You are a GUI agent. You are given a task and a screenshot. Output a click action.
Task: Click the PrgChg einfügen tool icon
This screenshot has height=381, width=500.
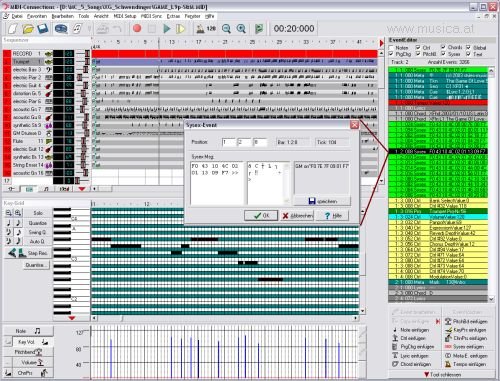395,347
